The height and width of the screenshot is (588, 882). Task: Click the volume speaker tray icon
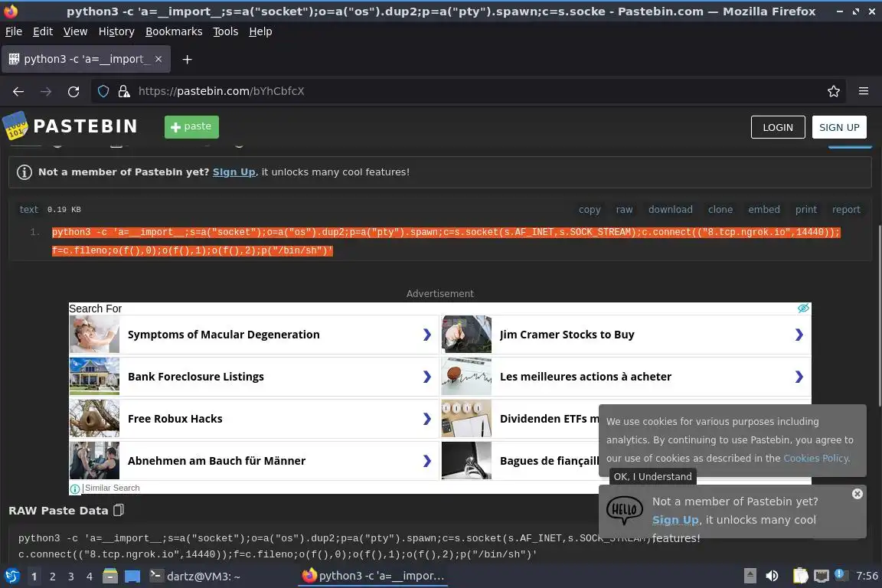tap(772, 576)
